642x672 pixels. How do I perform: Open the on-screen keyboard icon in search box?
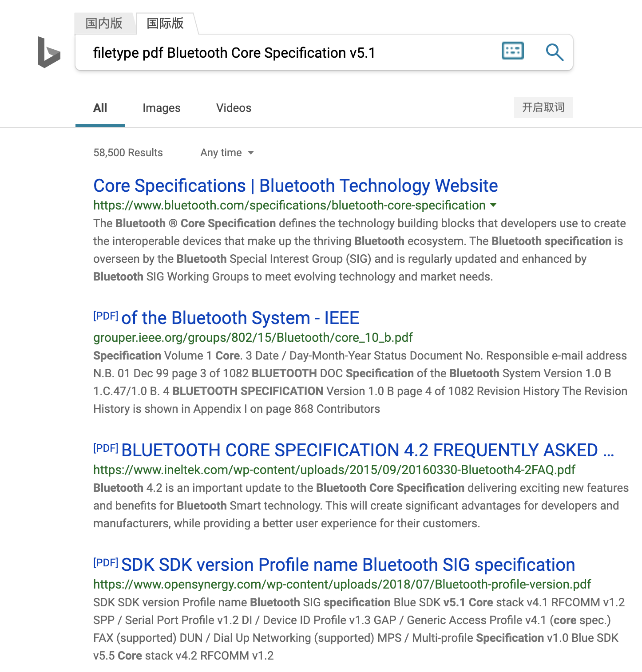[512, 51]
